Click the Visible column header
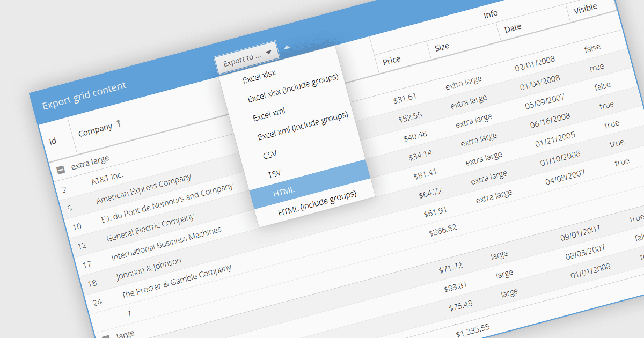 click(585, 9)
